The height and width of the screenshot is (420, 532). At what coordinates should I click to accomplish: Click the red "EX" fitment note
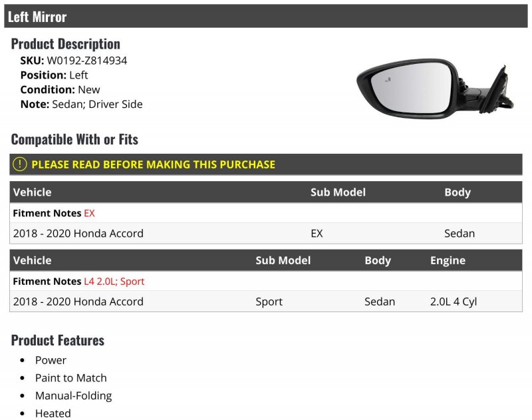click(89, 213)
